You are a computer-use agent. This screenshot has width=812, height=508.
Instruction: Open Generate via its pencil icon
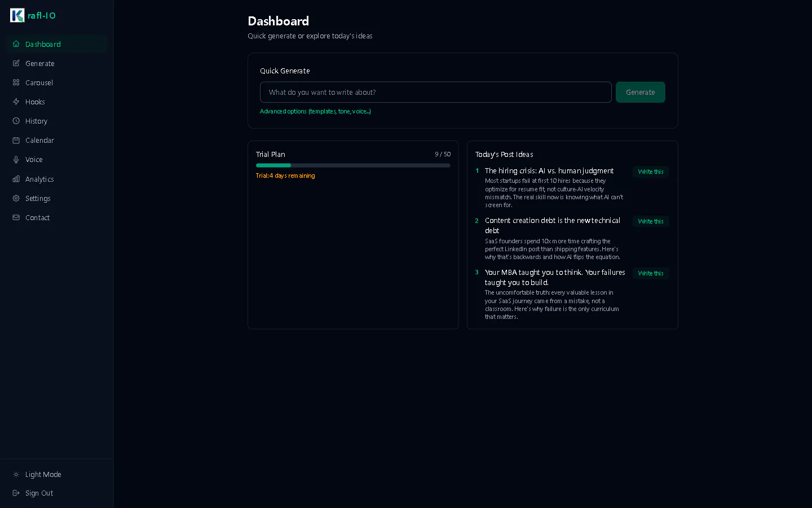[16, 63]
